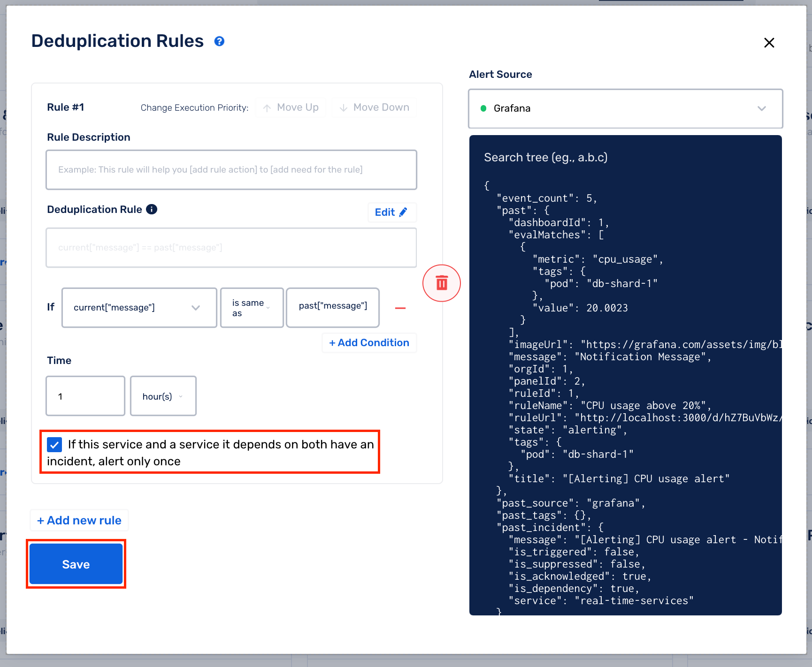Click the Search tree field
Viewport: 812px width, 667px height.
[626, 157]
